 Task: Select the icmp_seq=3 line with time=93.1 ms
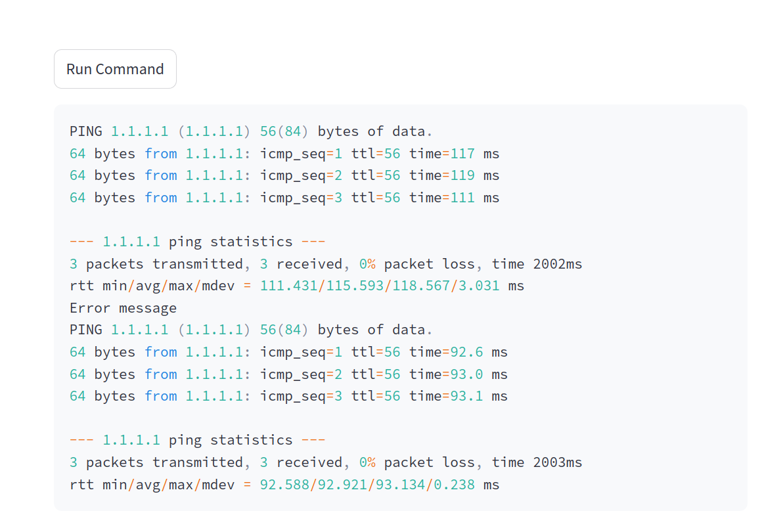(x=288, y=396)
